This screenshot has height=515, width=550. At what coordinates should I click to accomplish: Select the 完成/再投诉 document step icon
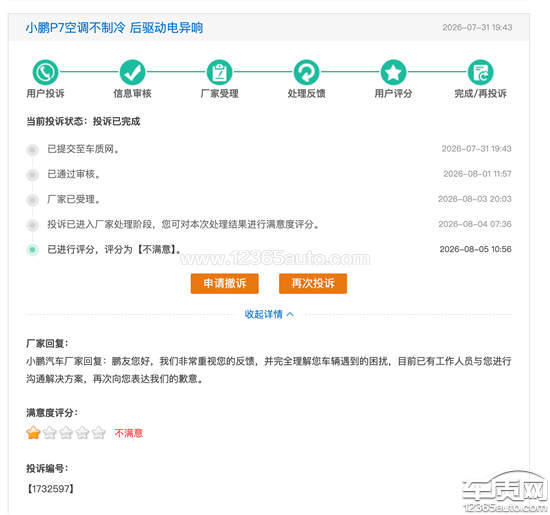(481, 72)
